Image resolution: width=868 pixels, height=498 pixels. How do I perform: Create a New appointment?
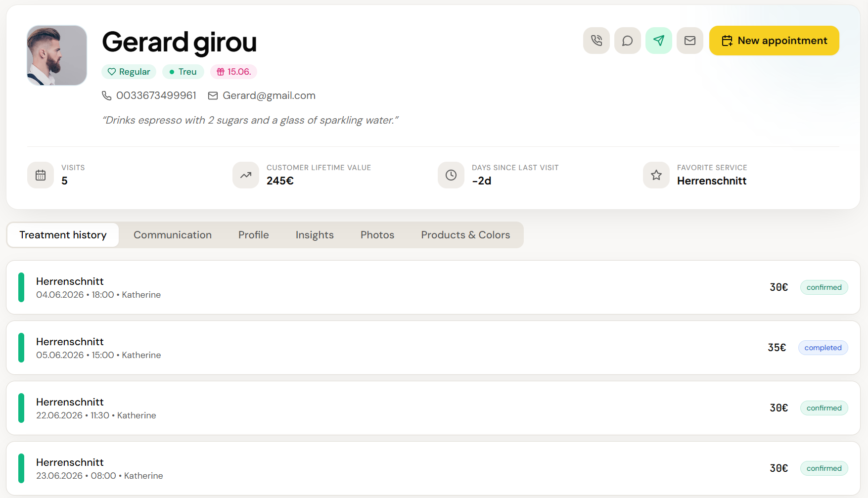click(x=774, y=41)
